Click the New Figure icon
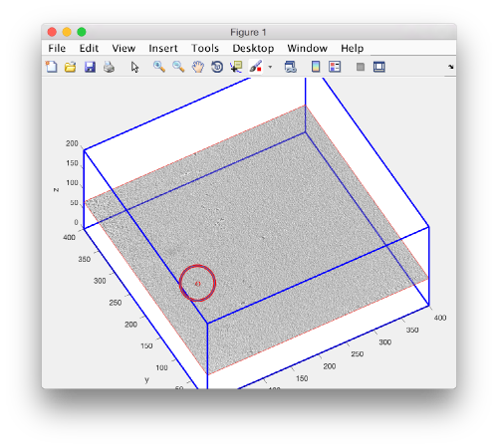The height and width of the screenshot is (448, 498). point(51,67)
